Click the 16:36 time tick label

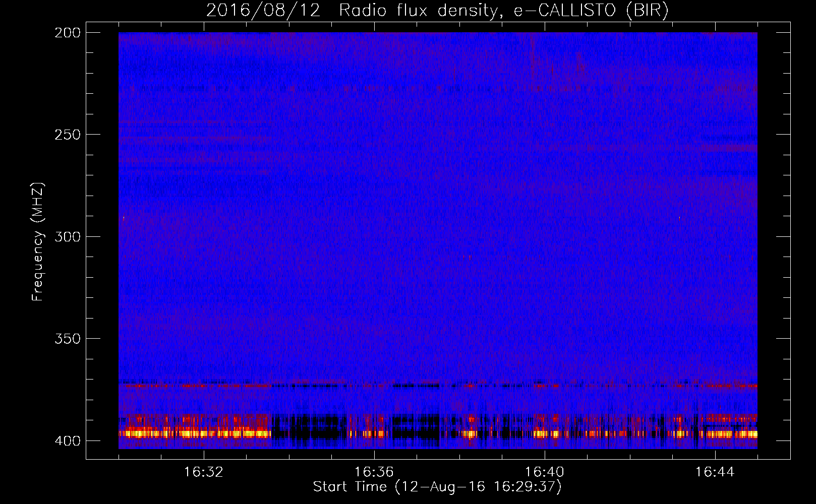click(374, 472)
